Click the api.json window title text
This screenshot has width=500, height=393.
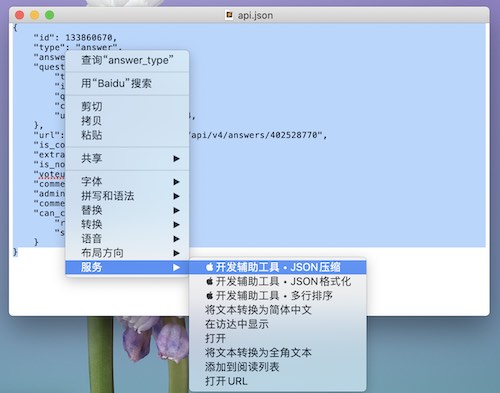point(255,15)
